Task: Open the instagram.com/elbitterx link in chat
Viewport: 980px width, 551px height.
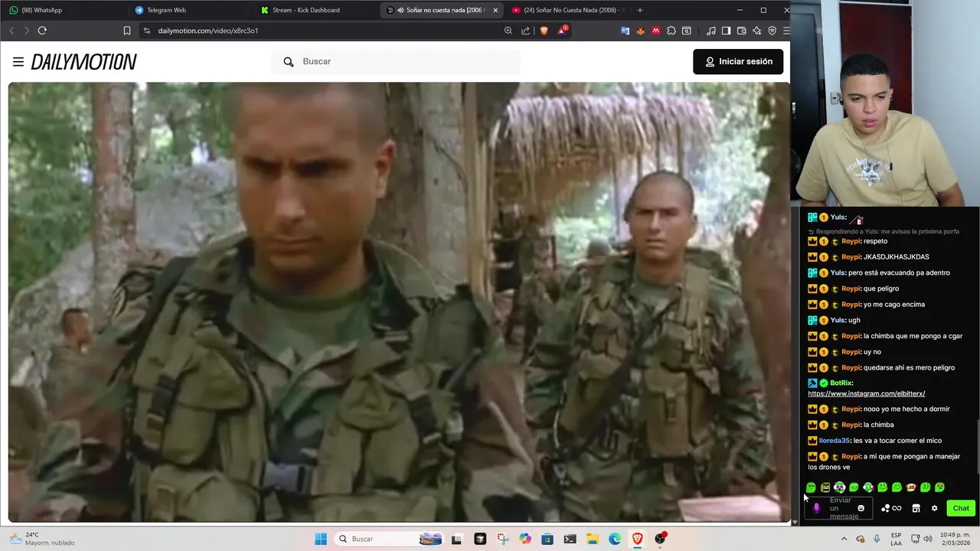Action: 866,393
